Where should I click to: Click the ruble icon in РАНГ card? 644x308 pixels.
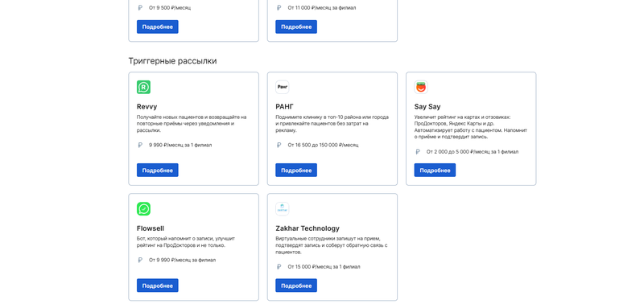coord(279,145)
